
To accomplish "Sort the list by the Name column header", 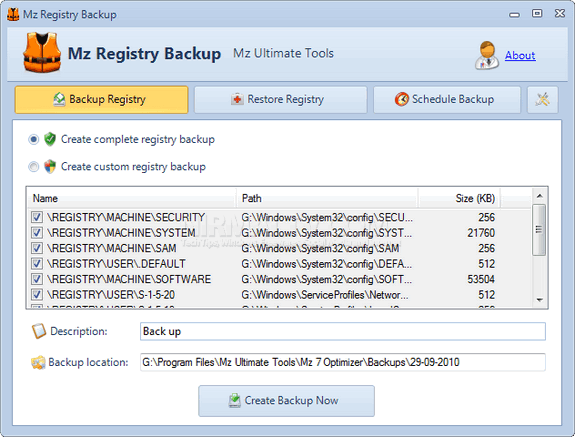I will click(132, 198).
